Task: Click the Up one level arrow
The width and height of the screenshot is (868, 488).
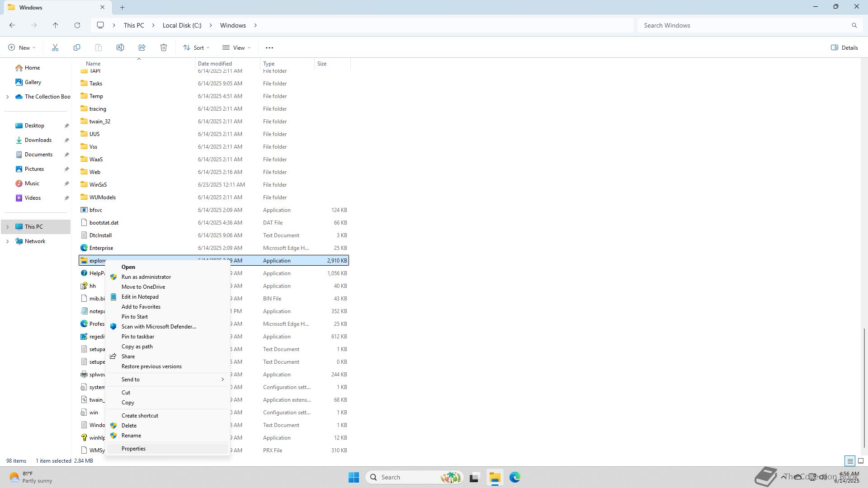Action: pyautogui.click(x=56, y=25)
